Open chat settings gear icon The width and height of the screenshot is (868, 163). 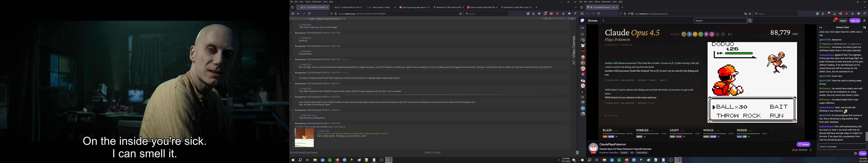855,153
